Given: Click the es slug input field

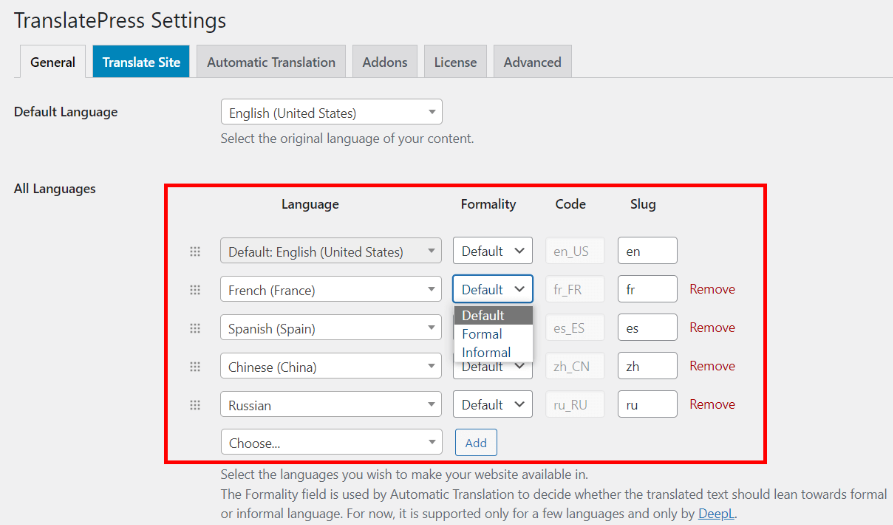Looking at the screenshot, I should pyautogui.click(x=648, y=327).
